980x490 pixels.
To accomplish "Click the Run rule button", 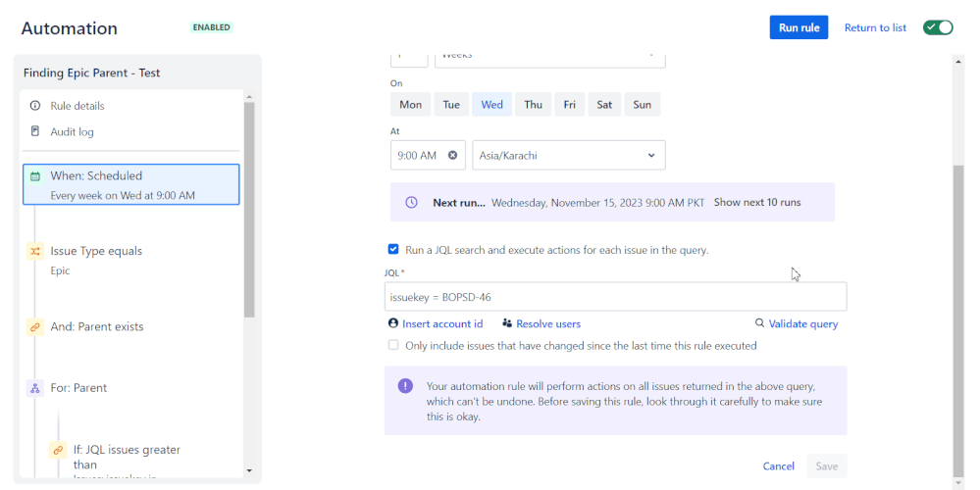I will pos(799,27).
